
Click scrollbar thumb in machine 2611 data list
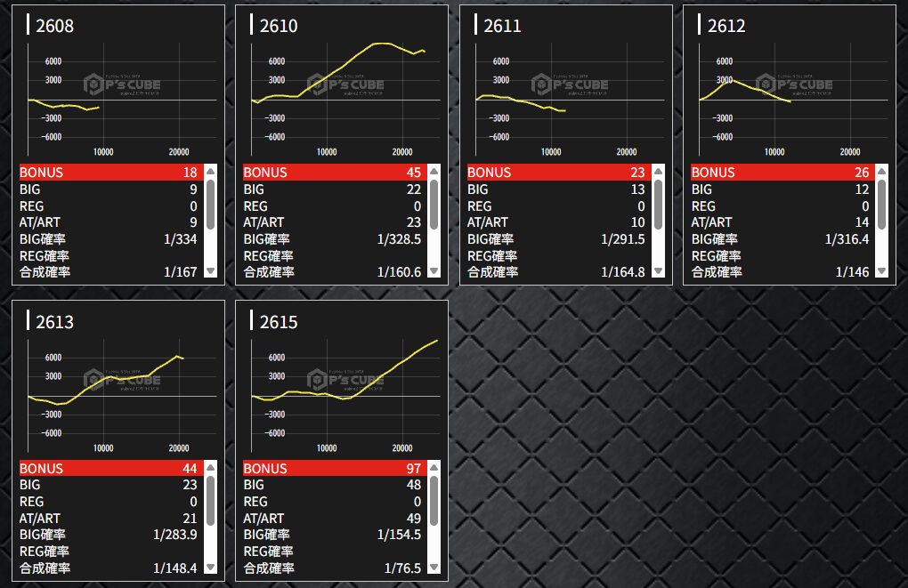coord(658,205)
